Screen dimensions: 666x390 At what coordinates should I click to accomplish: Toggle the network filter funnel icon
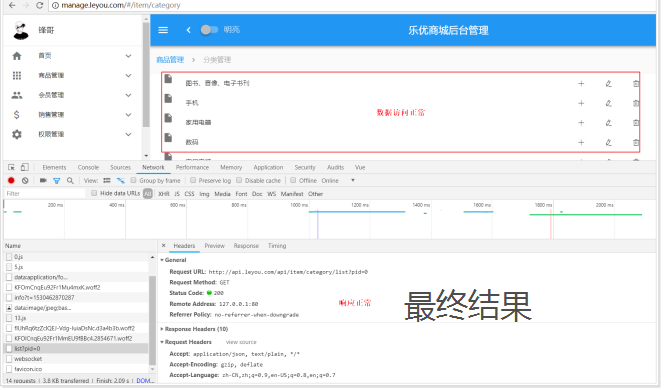pyautogui.click(x=56, y=181)
